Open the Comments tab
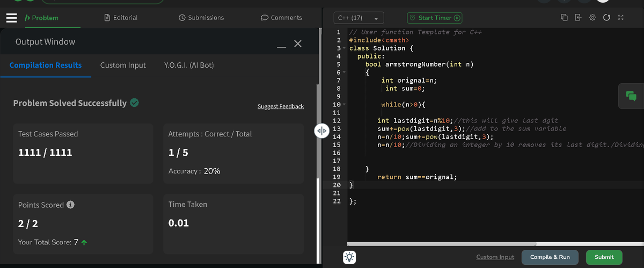This screenshot has width=644, height=268. coord(281,18)
